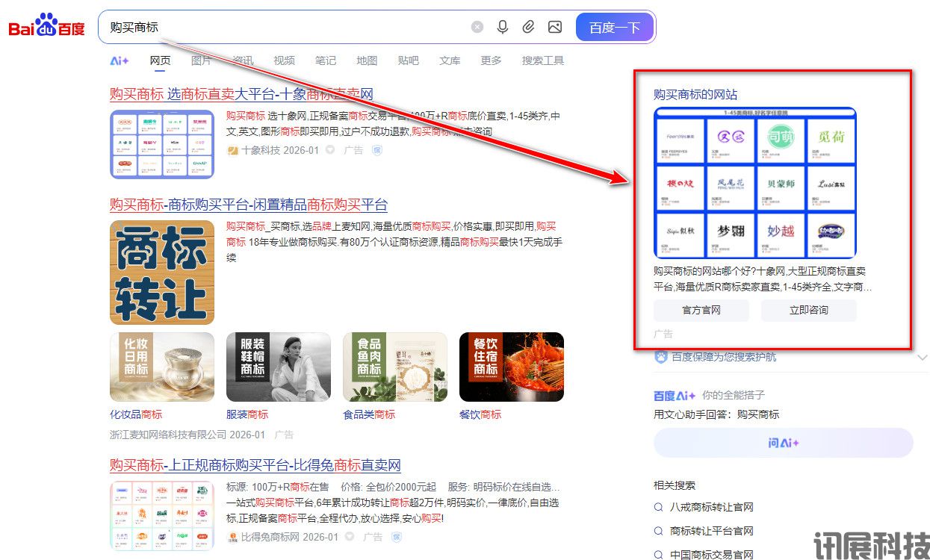Click the 官方官网 button in sidebar ad

[x=701, y=311]
